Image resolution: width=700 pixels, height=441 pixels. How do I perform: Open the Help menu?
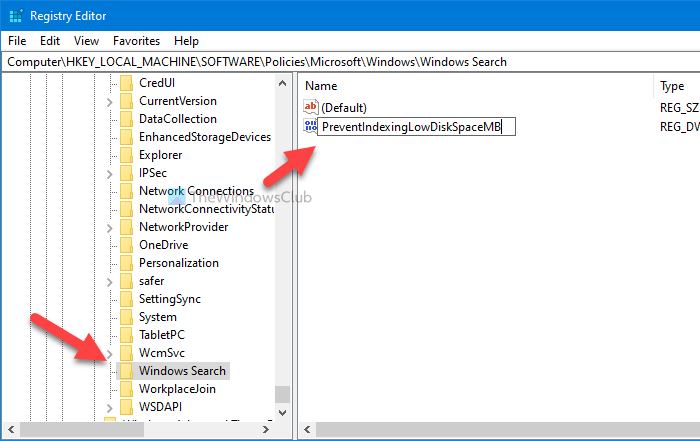click(186, 41)
